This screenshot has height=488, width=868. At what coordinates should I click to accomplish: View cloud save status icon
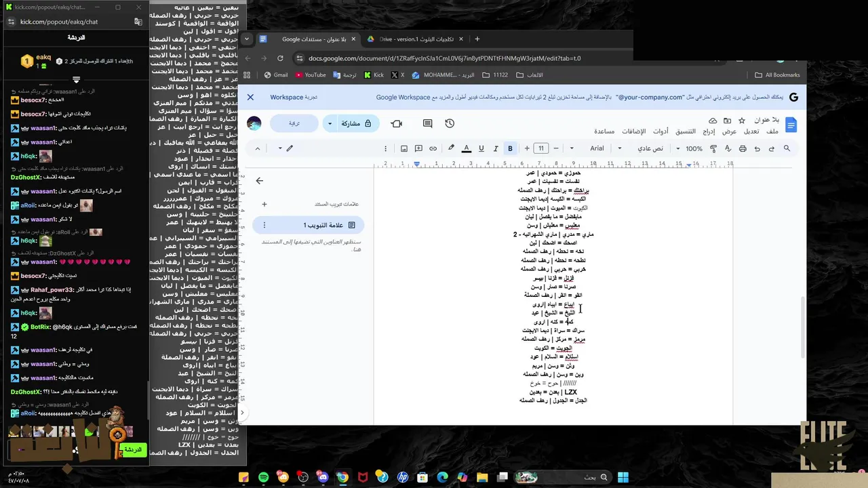pos(713,121)
